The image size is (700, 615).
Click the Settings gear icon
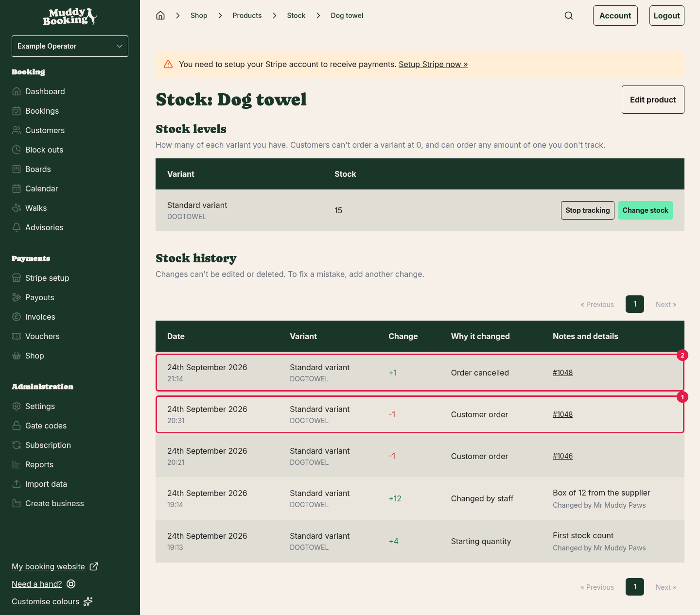(17, 406)
